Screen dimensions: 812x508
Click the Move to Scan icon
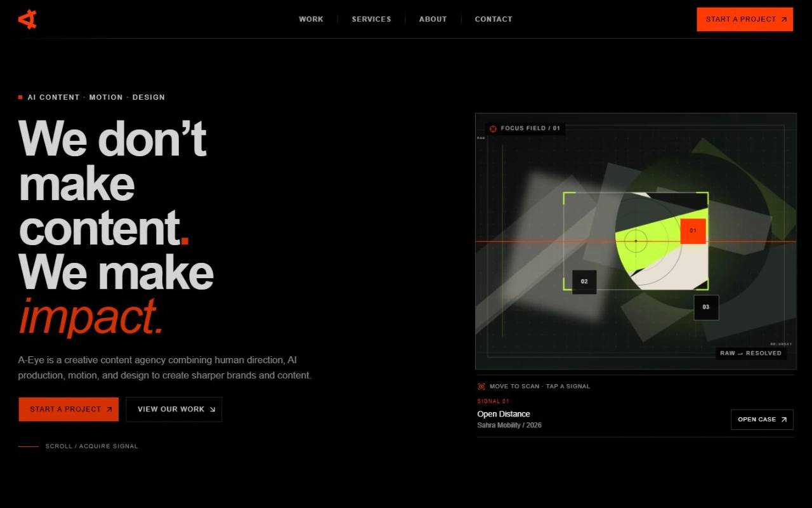coord(481,386)
